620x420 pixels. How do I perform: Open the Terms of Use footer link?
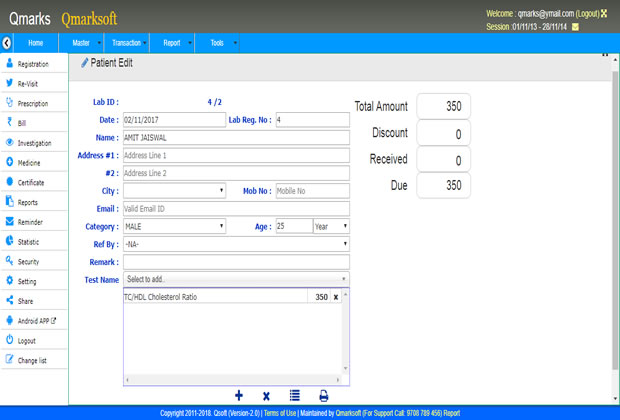click(x=280, y=413)
